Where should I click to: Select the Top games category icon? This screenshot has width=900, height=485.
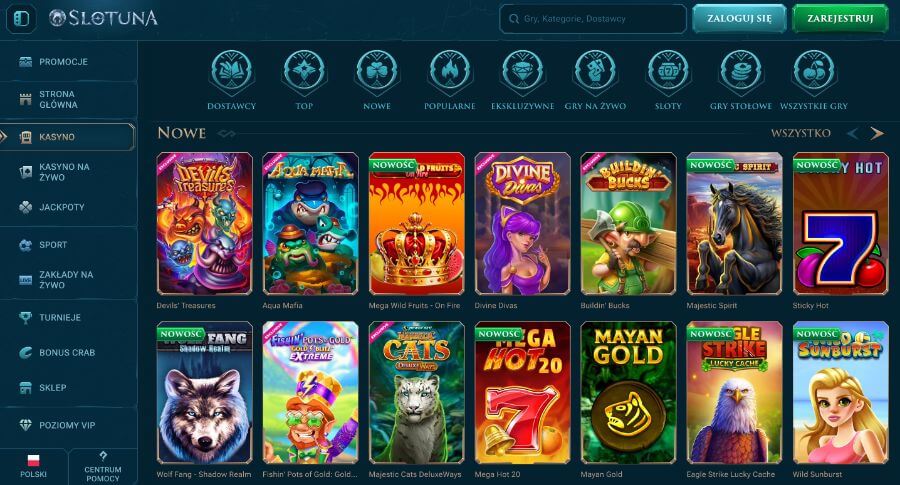coord(304,72)
